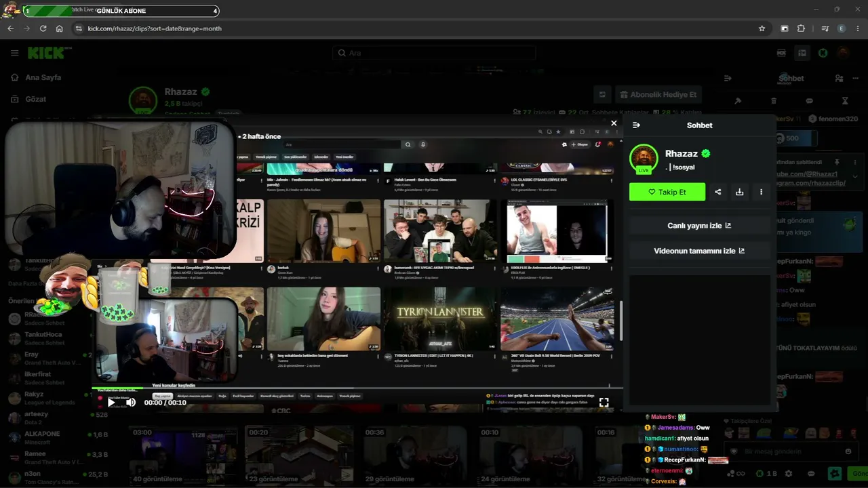This screenshot has height=488, width=868.
Task: Open the 00:10 clip with 24 görüntüleme
Action: tap(531, 454)
